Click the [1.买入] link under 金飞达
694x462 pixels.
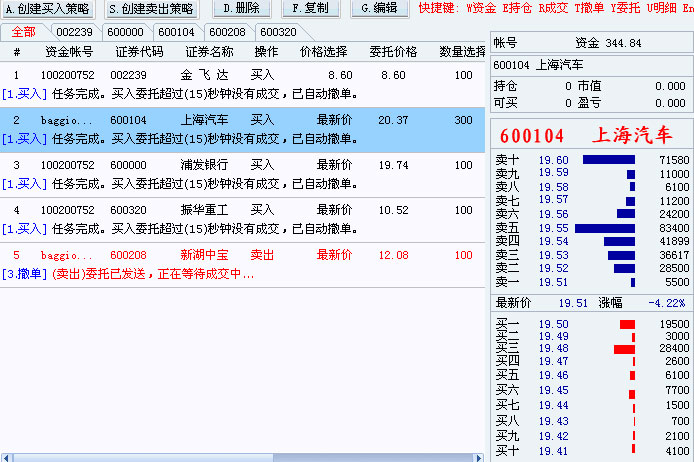(x=23, y=93)
